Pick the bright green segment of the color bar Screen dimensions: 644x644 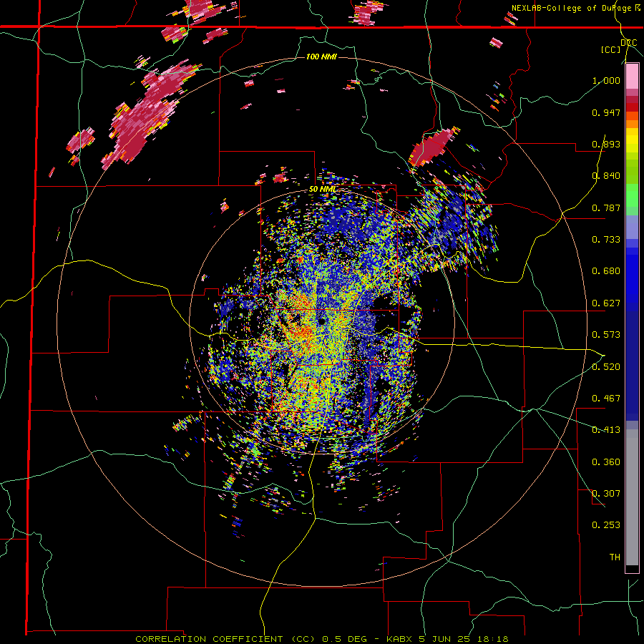(632, 195)
